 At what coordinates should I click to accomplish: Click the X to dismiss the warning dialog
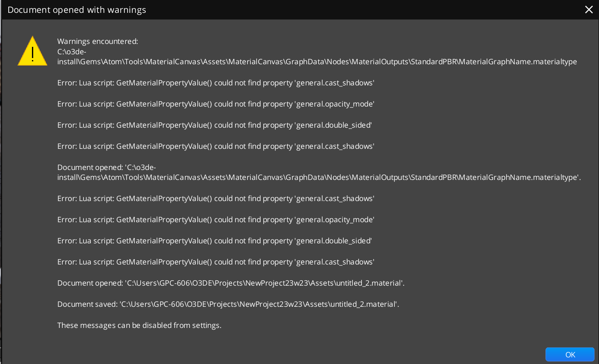tap(589, 10)
